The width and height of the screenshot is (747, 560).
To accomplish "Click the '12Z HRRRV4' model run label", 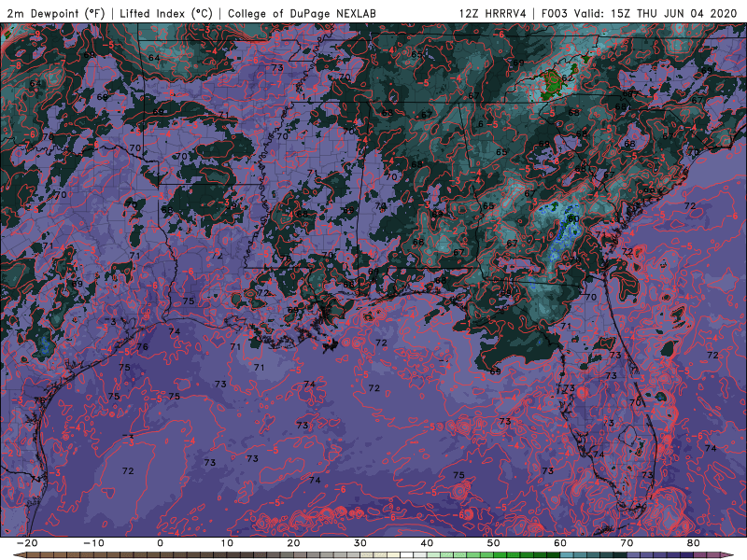I will (493, 14).
